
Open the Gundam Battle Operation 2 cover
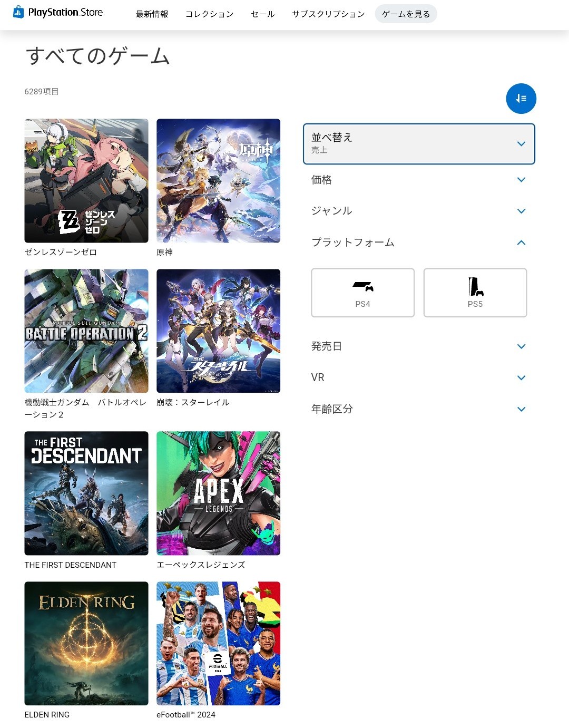86,331
